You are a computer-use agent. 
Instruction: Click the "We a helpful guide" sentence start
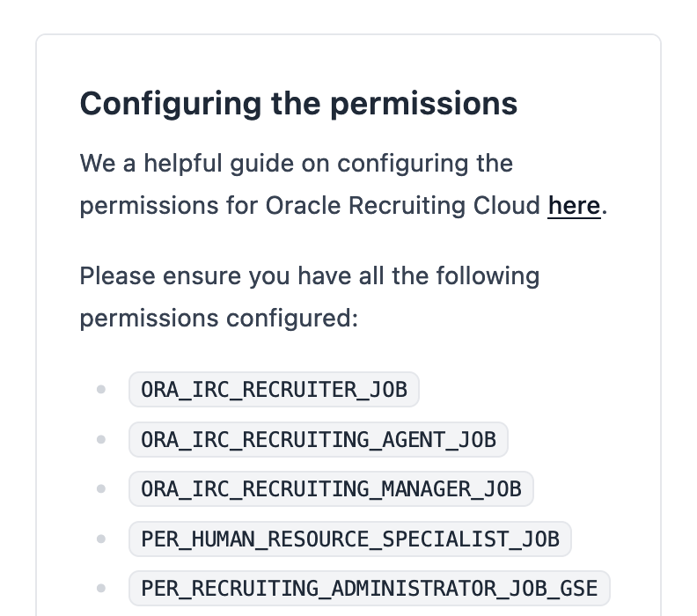(x=187, y=163)
